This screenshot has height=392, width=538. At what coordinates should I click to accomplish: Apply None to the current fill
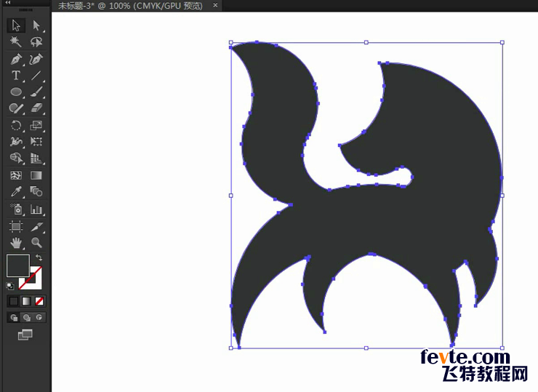pyautogui.click(x=39, y=300)
